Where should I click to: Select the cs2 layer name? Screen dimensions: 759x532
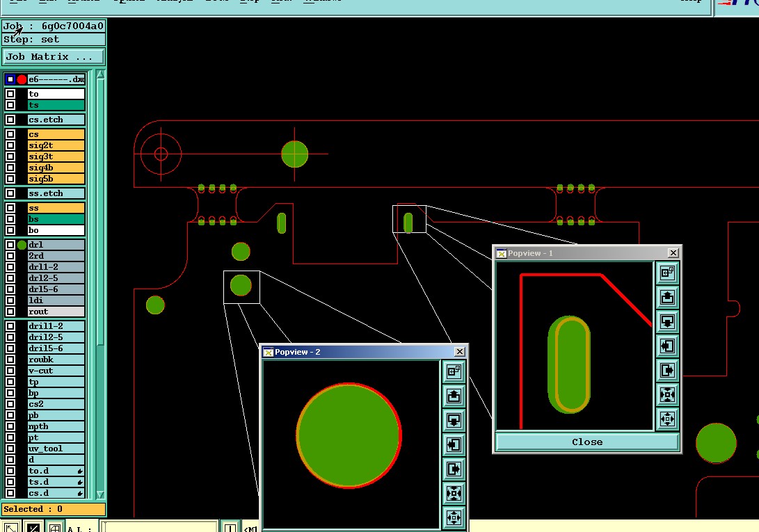pos(56,404)
